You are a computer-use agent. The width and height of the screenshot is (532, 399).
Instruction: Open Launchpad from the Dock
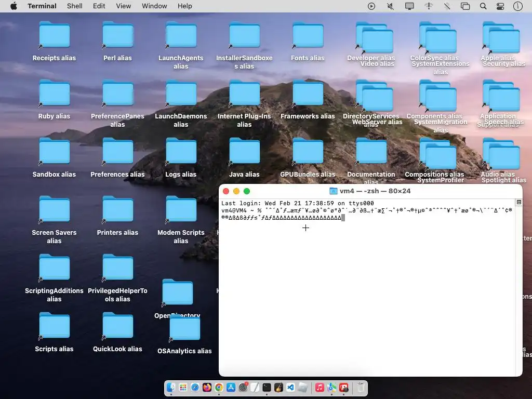(183, 387)
